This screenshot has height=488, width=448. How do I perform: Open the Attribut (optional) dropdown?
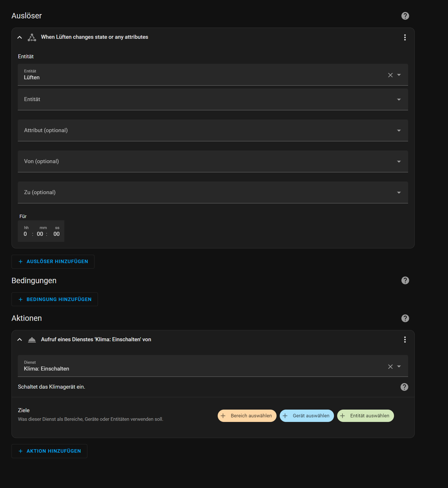click(x=213, y=130)
